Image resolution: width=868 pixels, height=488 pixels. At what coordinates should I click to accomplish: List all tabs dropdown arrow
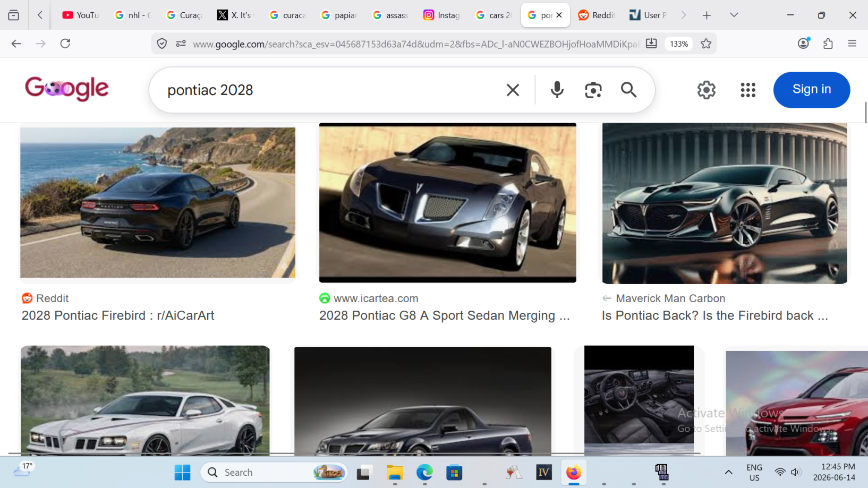pyautogui.click(x=734, y=15)
